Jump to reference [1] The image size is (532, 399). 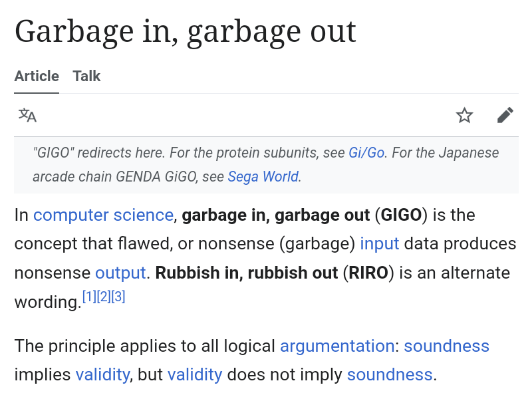(x=89, y=297)
